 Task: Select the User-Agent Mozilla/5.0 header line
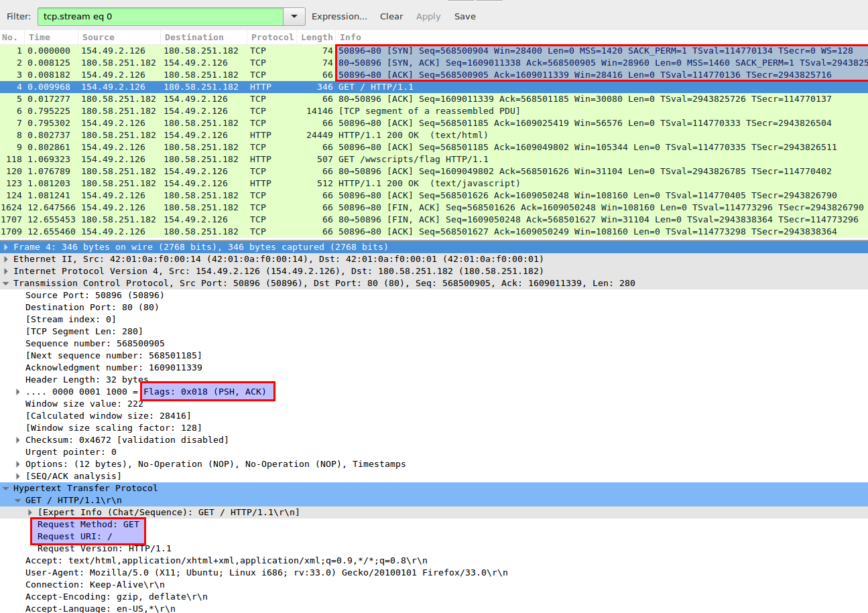(x=266, y=573)
